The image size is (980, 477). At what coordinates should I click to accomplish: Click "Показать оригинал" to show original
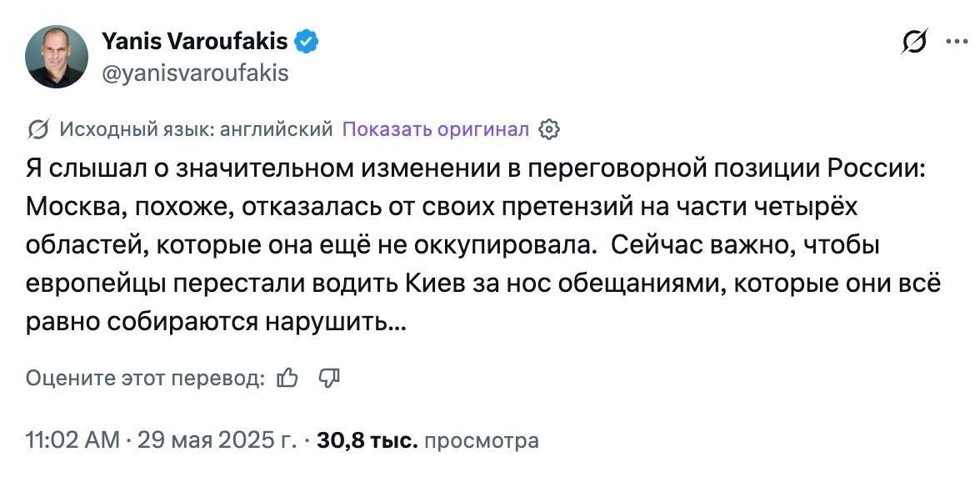tap(436, 129)
